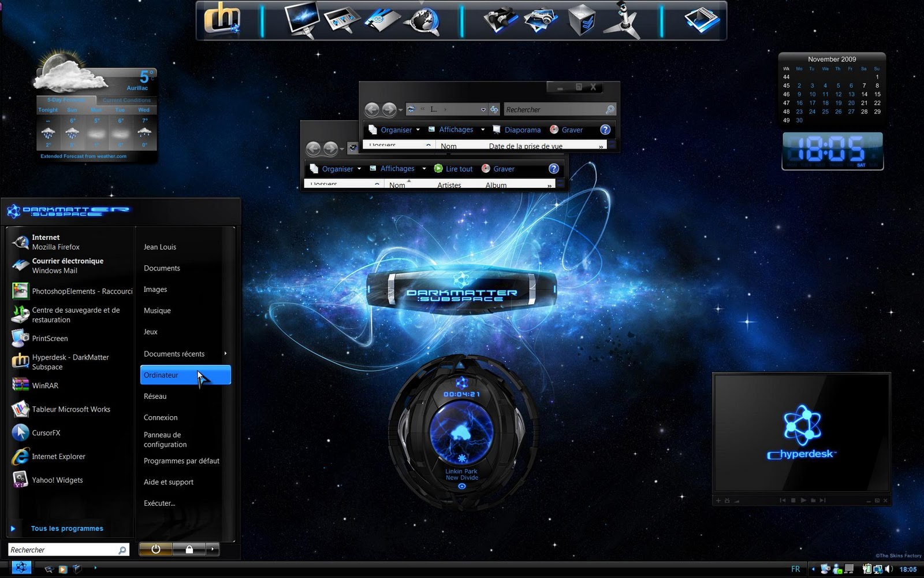Click Diaporama in the back explorer window
This screenshot has width=924, height=578.
point(516,130)
